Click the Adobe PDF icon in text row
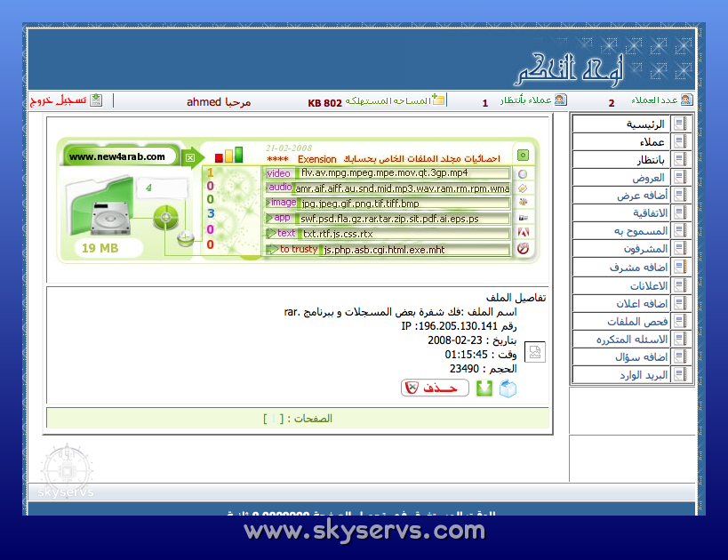This screenshot has width=728, height=560. click(x=524, y=234)
